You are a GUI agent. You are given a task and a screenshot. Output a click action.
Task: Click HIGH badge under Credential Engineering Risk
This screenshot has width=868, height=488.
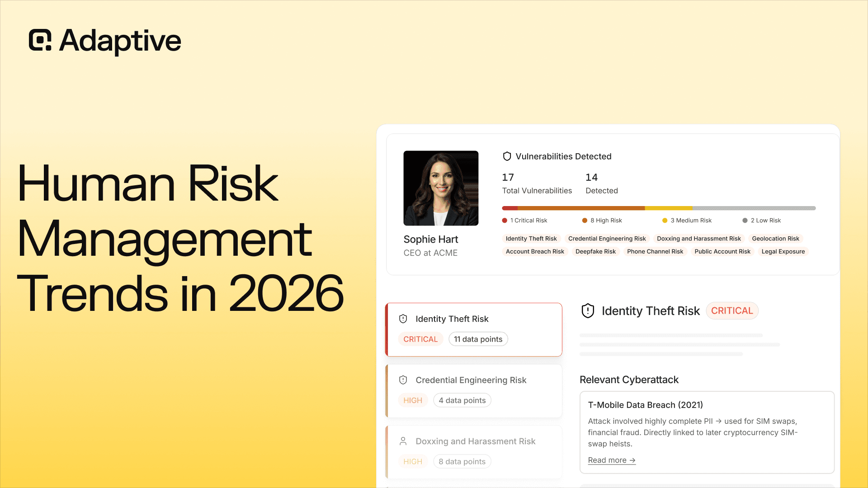(413, 400)
